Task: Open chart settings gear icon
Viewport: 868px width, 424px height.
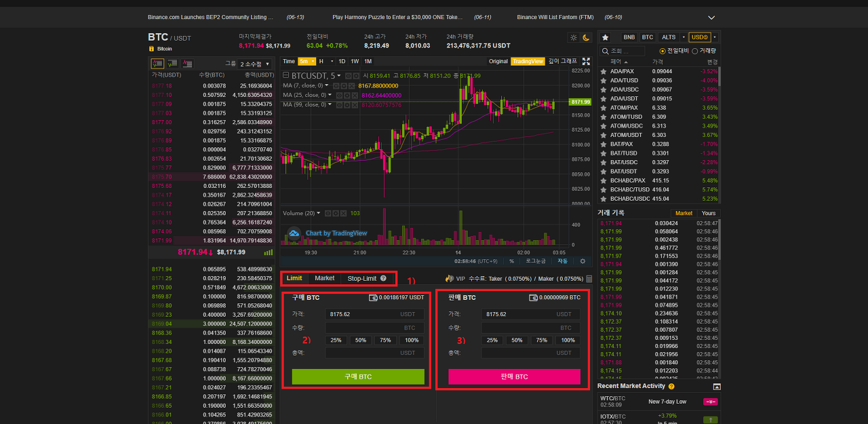Action: [x=582, y=261]
